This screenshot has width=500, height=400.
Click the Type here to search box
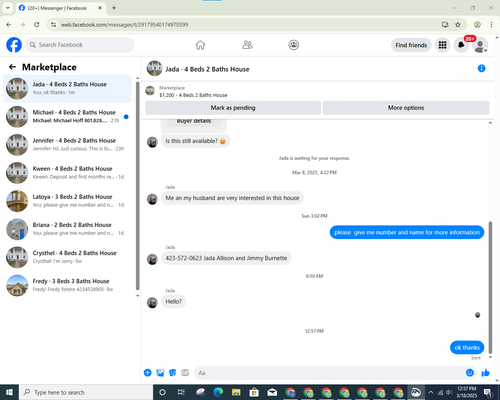(86, 392)
